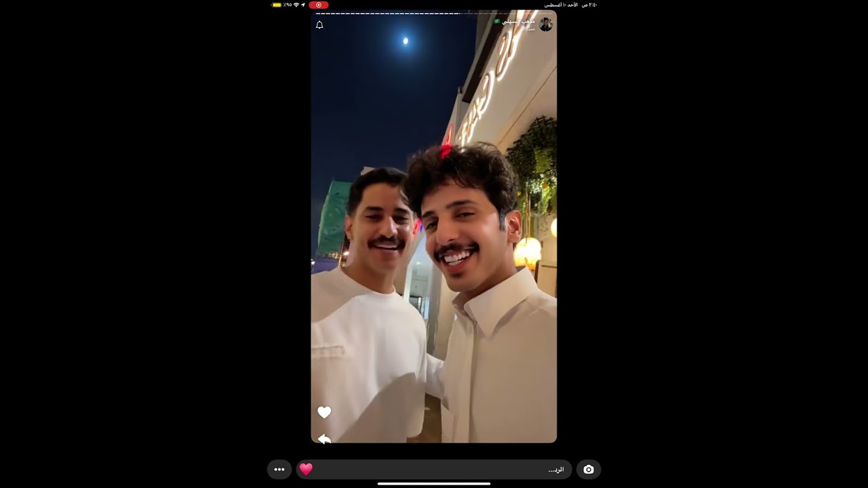Open the three-dots more options button
868x488 pixels.
(x=279, y=469)
